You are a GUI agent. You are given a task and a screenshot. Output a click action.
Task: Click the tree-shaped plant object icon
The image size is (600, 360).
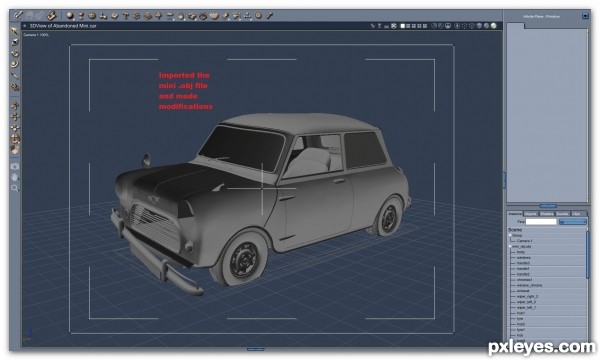coord(158,16)
